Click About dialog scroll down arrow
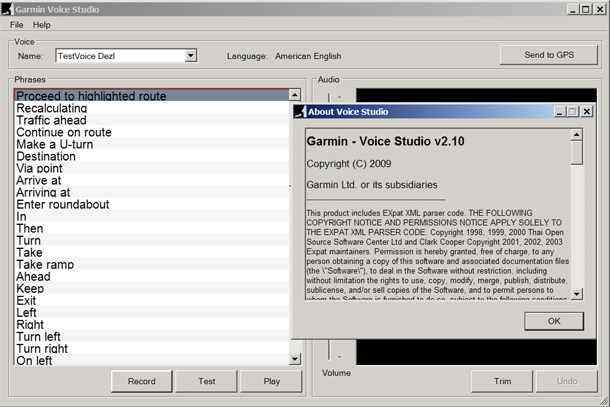This screenshot has width=610, height=407. pyautogui.click(x=576, y=294)
